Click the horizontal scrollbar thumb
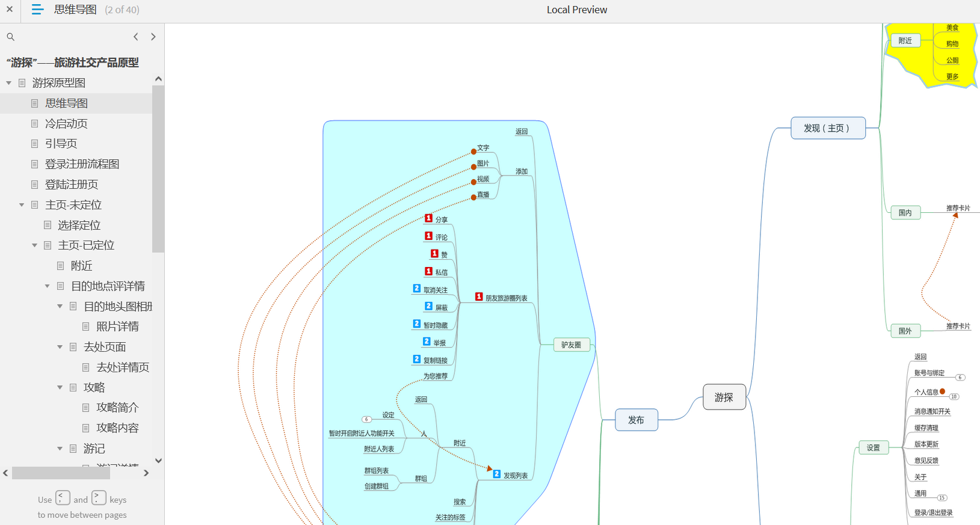This screenshot has width=980, height=525. [x=61, y=473]
